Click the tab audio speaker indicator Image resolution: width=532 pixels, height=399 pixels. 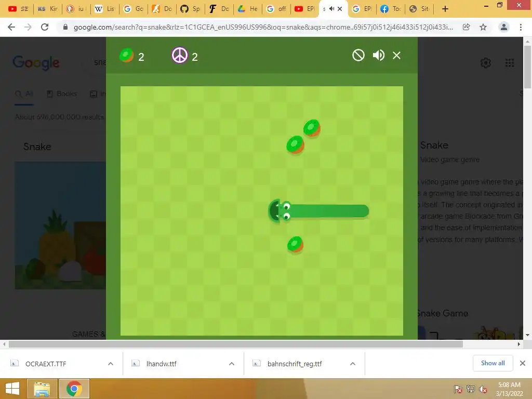coord(331,9)
